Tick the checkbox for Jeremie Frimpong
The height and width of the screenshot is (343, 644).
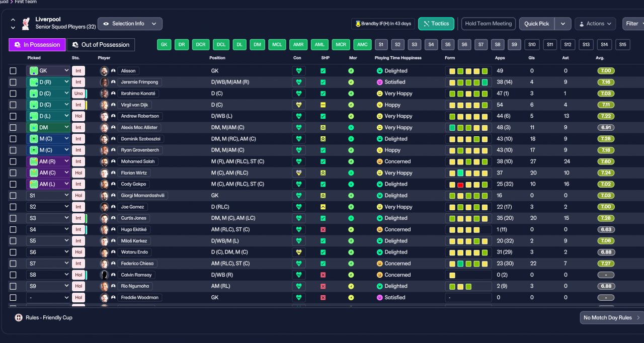click(13, 82)
